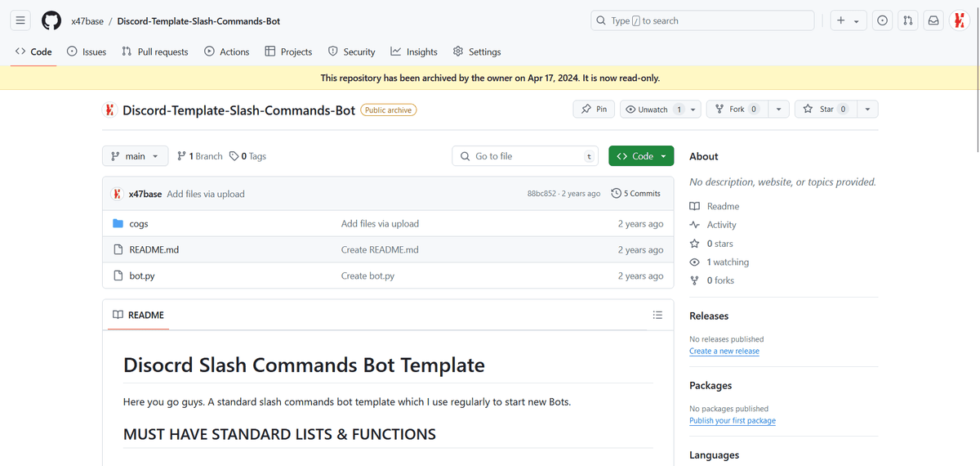Click the Unwatch button
This screenshot has width=980, height=466.
(x=653, y=109)
